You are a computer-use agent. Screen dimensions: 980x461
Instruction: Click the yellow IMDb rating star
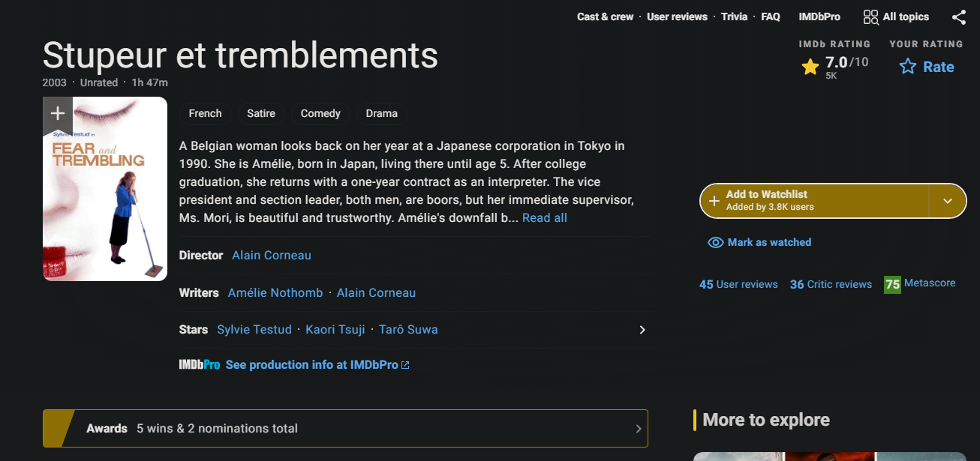(810, 67)
